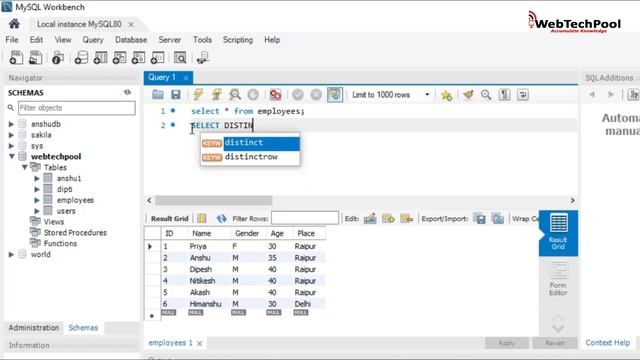Click the Apply button
Screen dimensions: 640x360
tap(507, 343)
